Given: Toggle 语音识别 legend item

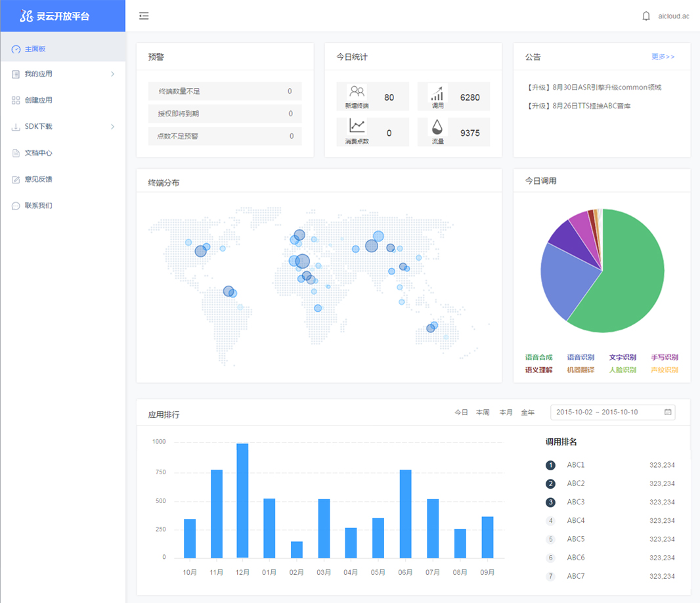Looking at the screenshot, I should 580,357.
